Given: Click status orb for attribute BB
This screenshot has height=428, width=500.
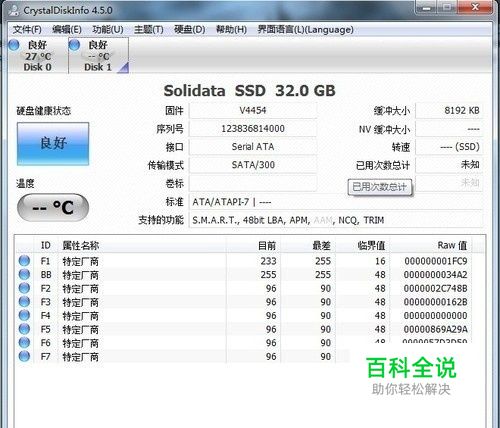Looking at the screenshot, I should (24, 274).
